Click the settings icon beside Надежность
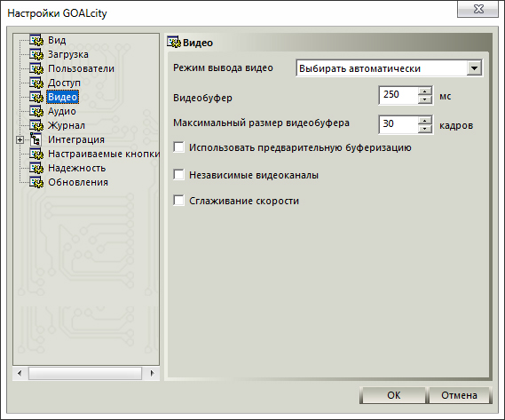505x420 pixels. point(36,168)
